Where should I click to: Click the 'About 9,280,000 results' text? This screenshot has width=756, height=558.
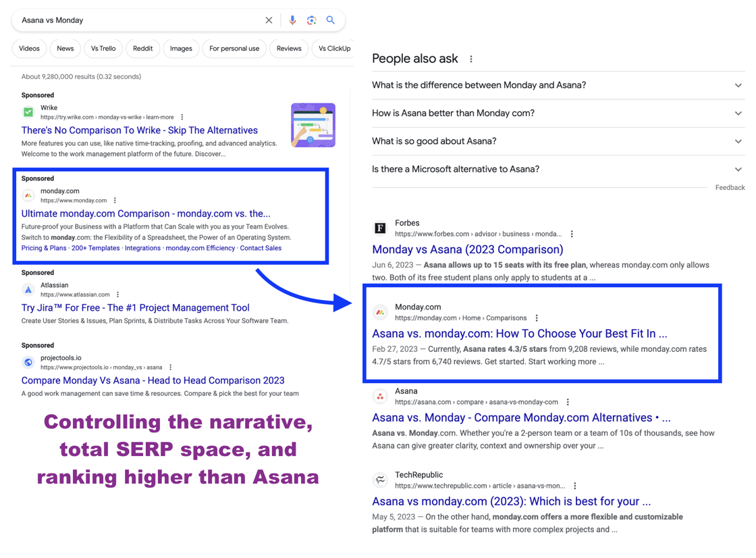click(x=81, y=77)
